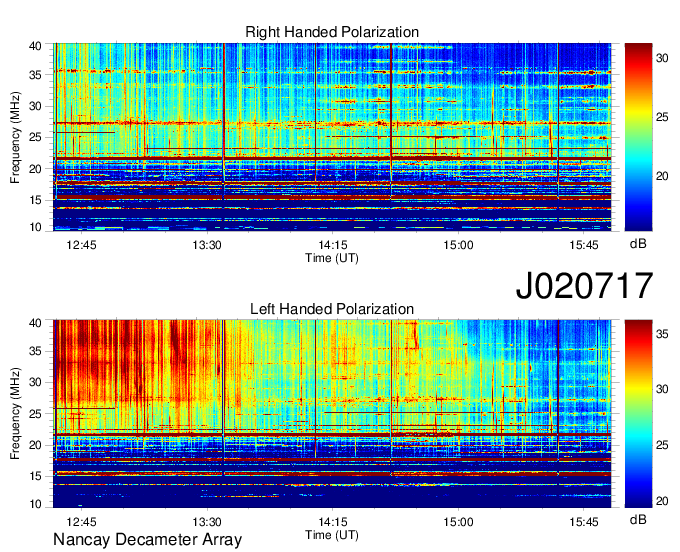
Task: Click the Right Handed Polarization title
Action: coord(332,32)
